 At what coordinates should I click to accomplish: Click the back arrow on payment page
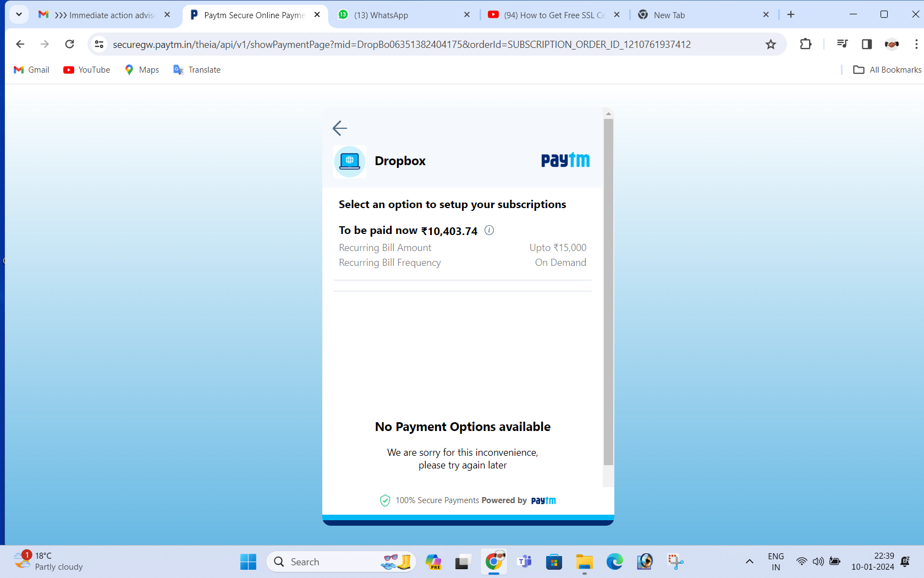[339, 128]
